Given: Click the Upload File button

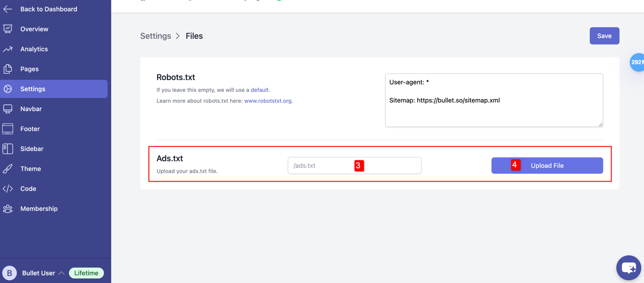Looking at the screenshot, I should (547, 166).
